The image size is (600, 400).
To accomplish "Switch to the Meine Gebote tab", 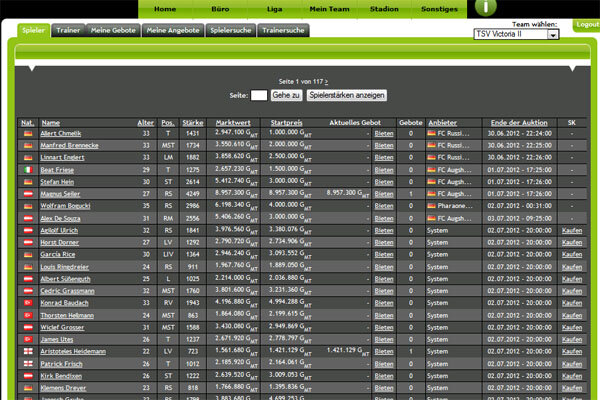I will (113, 30).
